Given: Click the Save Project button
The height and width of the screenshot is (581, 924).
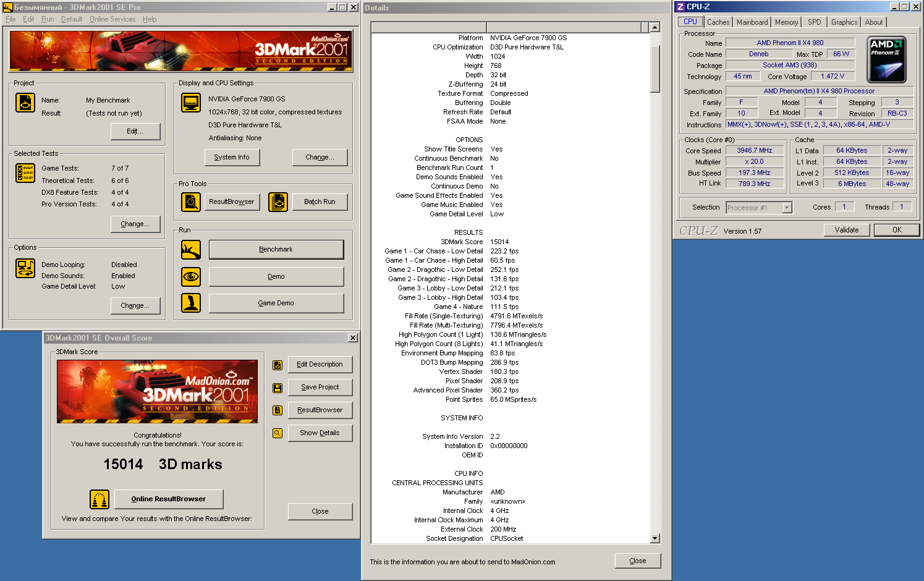Looking at the screenshot, I should (x=320, y=388).
